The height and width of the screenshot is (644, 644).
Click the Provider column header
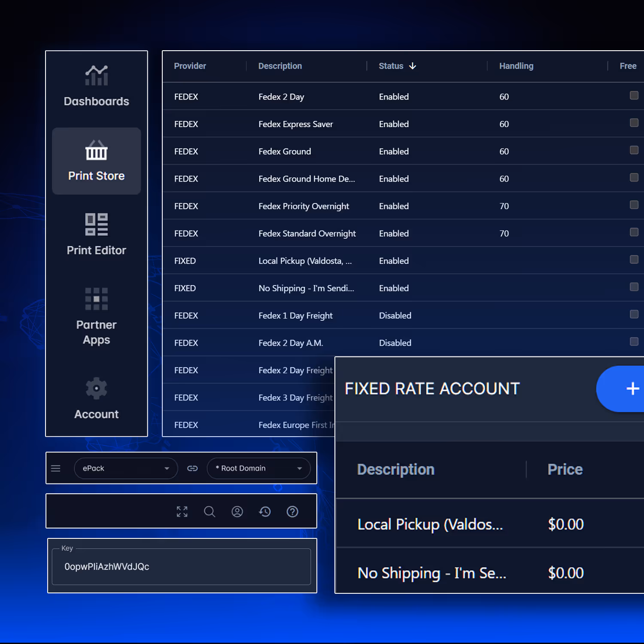pos(190,66)
